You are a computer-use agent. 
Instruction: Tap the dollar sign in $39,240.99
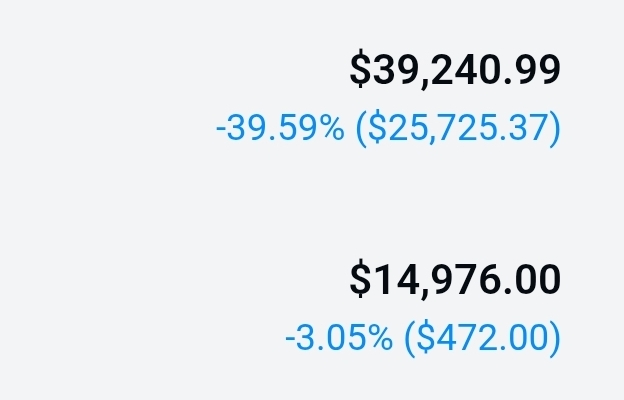(360, 70)
